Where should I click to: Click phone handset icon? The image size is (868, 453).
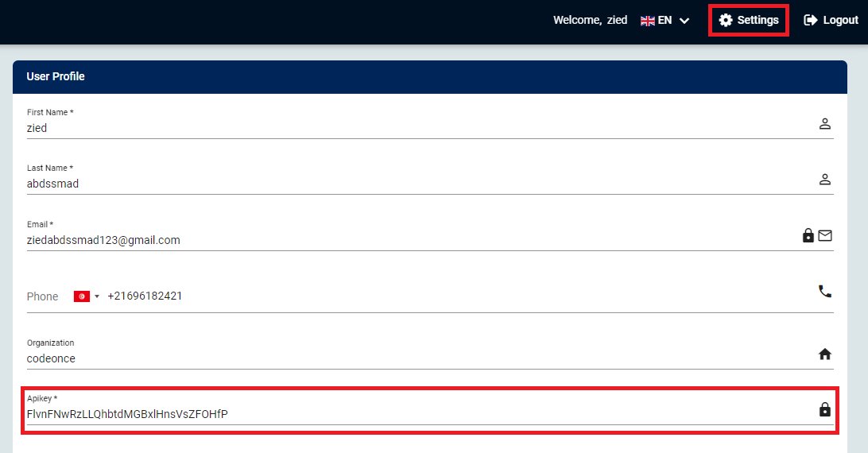click(825, 292)
